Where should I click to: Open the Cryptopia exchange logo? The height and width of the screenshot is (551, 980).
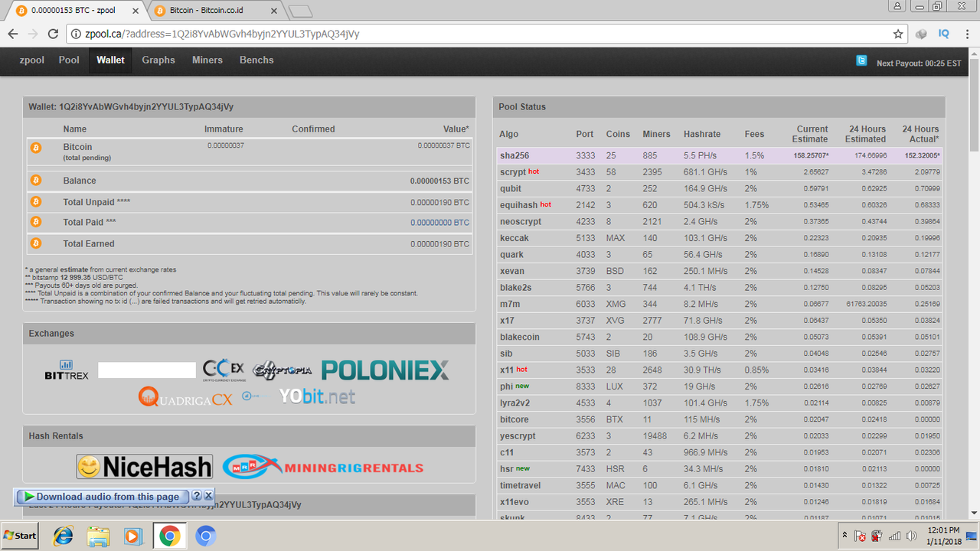[x=283, y=370]
